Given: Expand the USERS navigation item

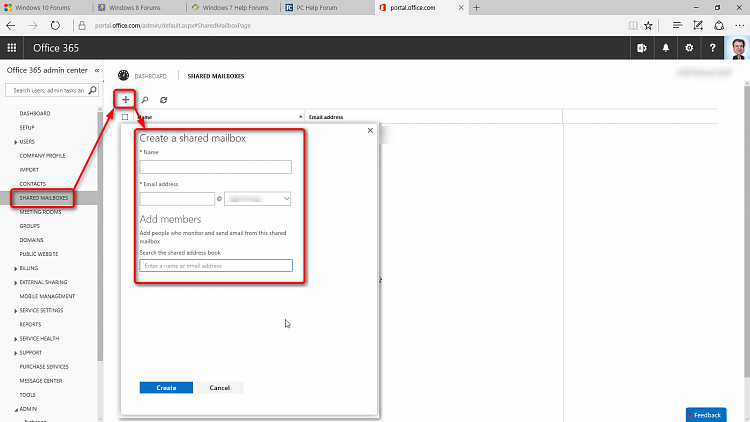Looking at the screenshot, I should (x=16, y=142).
